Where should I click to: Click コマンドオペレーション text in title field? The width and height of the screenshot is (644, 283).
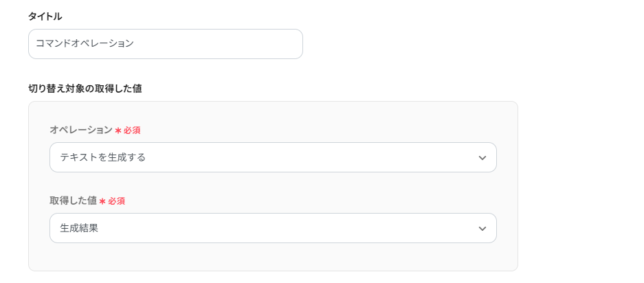coord(85,43)
